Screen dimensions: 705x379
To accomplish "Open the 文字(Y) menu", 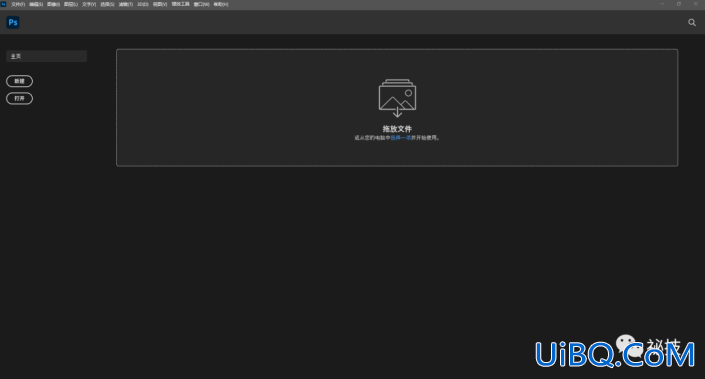I will click(89, 4).
